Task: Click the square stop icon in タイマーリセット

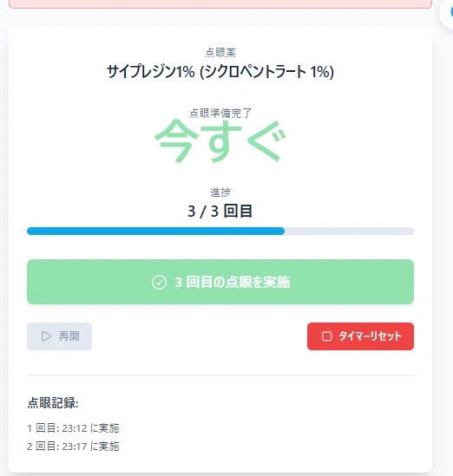Action: pyautogui.click(x=326, y=336)
